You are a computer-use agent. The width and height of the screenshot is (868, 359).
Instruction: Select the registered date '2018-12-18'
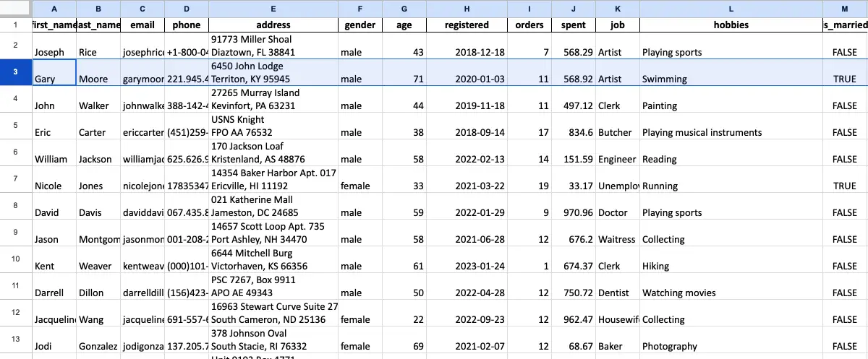(467, 46)
